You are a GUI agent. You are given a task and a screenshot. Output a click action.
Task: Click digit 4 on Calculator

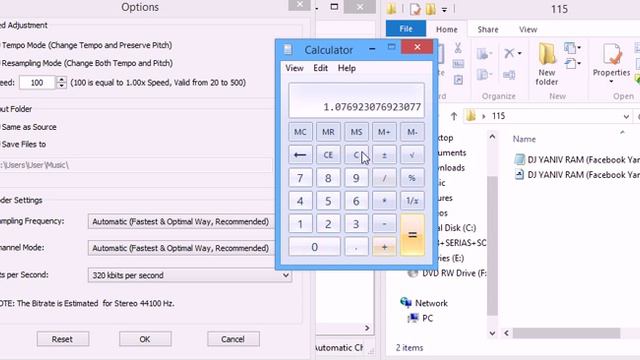pos(300,201)
